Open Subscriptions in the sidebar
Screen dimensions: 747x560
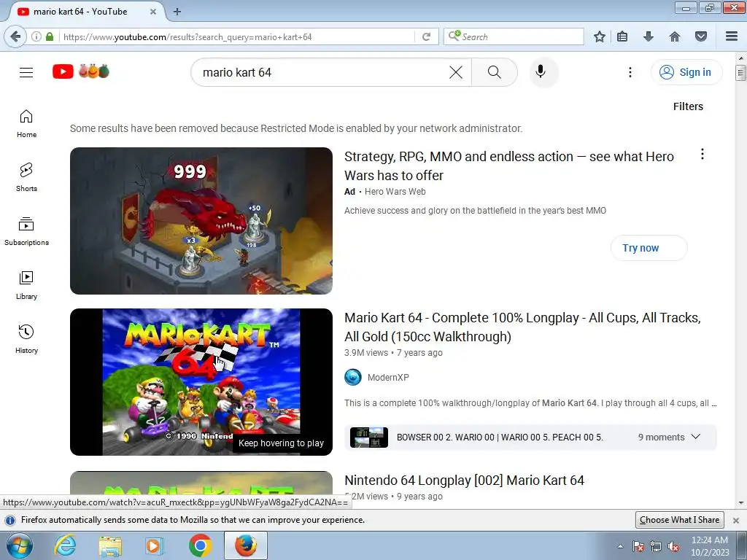[26, 231]
